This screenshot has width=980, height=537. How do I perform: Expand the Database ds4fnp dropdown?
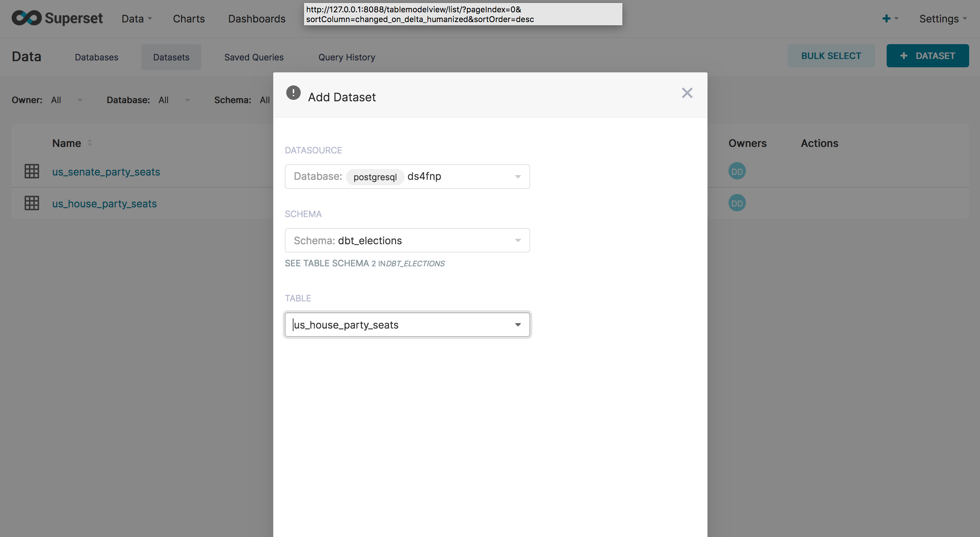click(518, 177)
